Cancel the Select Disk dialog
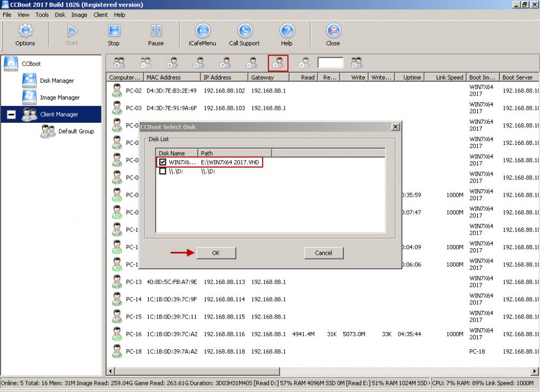Screen dimensions: 540x392 pyautogui.click(x=324, y=253)
